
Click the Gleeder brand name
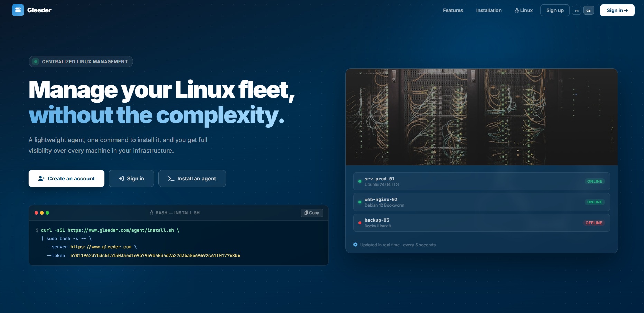pos(39,10)
